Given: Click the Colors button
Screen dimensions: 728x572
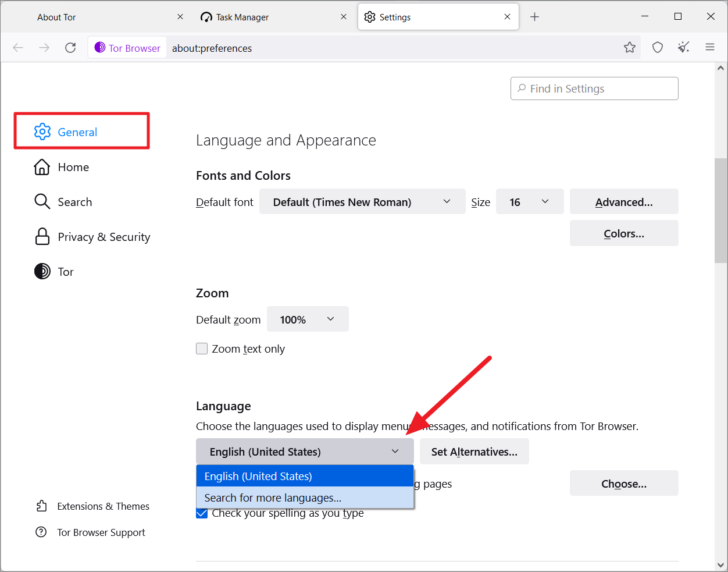Looking at the screenshot, I should point(624,233).
